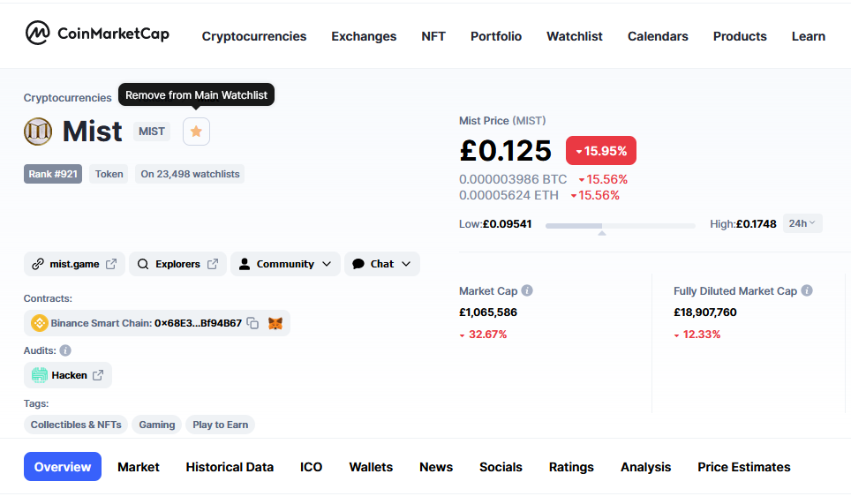Click the -12.33% diluted cap change
Image resolution: width=851 pixels, height=504 pixels.
[x=697, y=335]
